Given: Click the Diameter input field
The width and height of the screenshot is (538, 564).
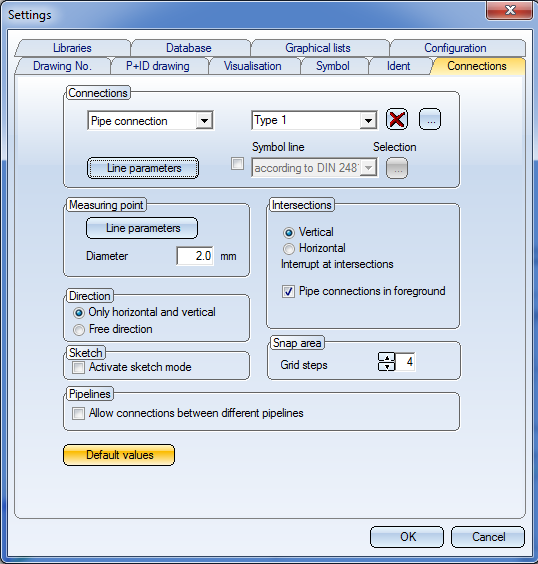Looking at the screenshot, I should [x=195, y=256].
